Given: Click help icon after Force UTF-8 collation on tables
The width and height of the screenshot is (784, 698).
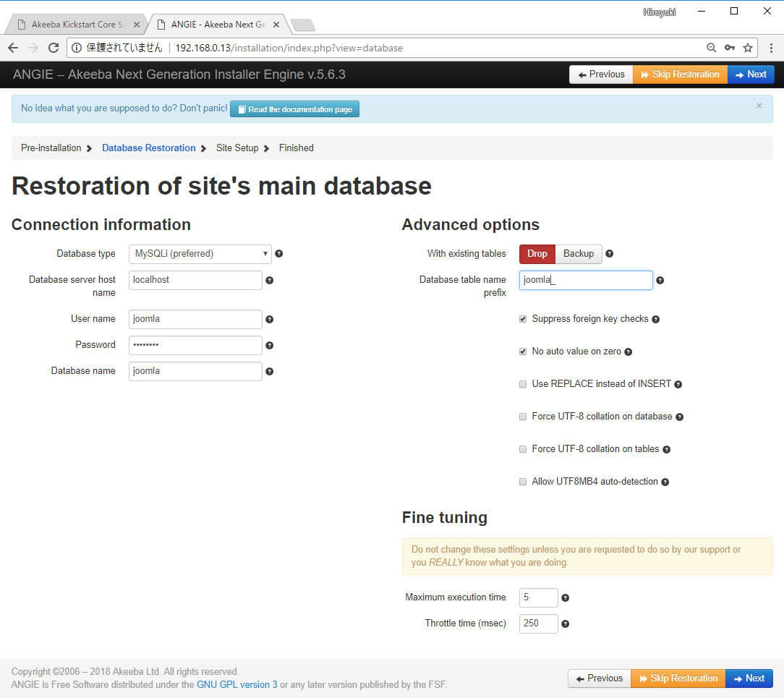Looking at the screenshot, I should pos(667,449).
